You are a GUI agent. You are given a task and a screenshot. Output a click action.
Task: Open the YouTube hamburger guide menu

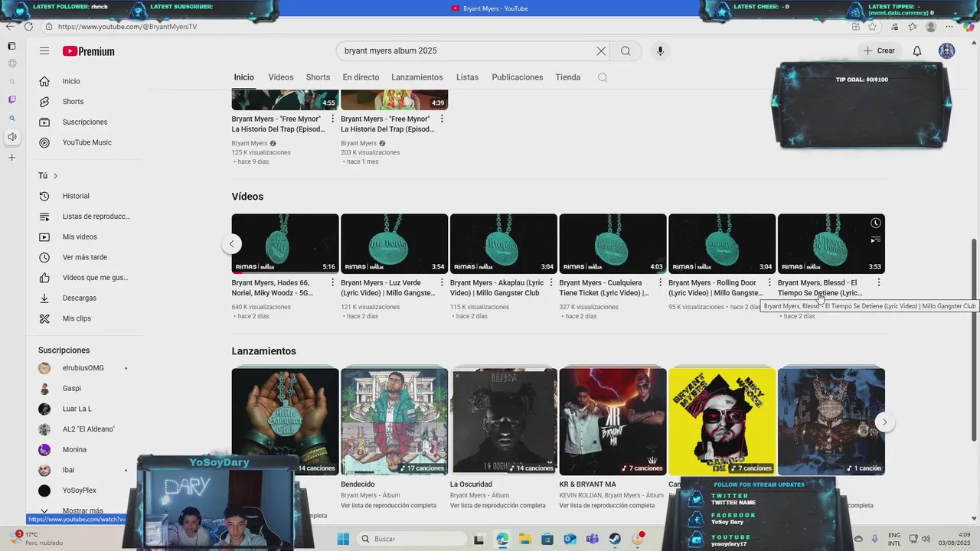click(44, 51)
